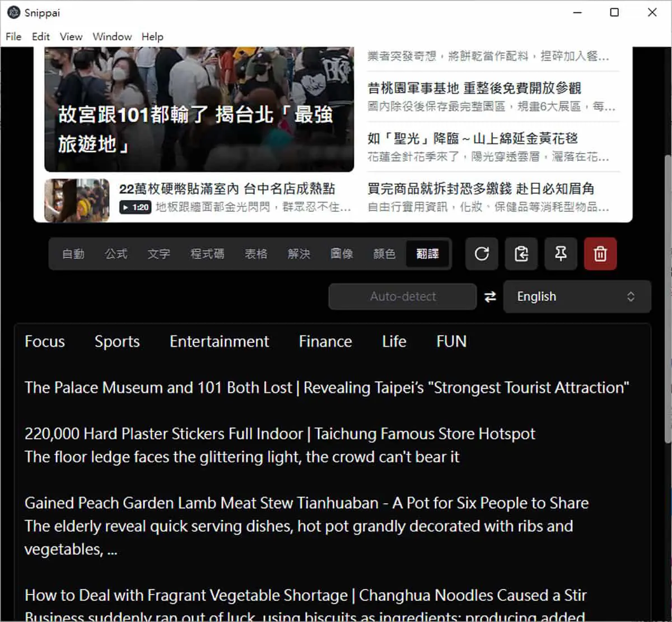
Task: Open the English target language dropdown
Action: coord(577,296)
